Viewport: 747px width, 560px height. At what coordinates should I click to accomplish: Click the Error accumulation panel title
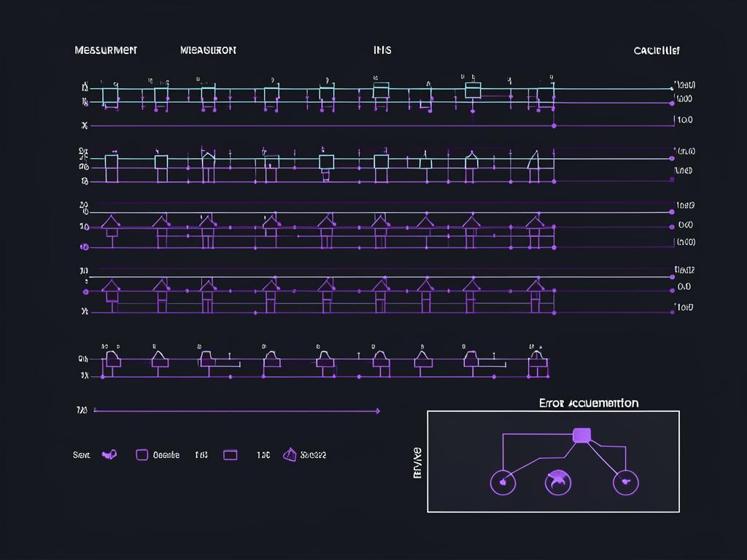pyautogui.click(x=589, y=402)
